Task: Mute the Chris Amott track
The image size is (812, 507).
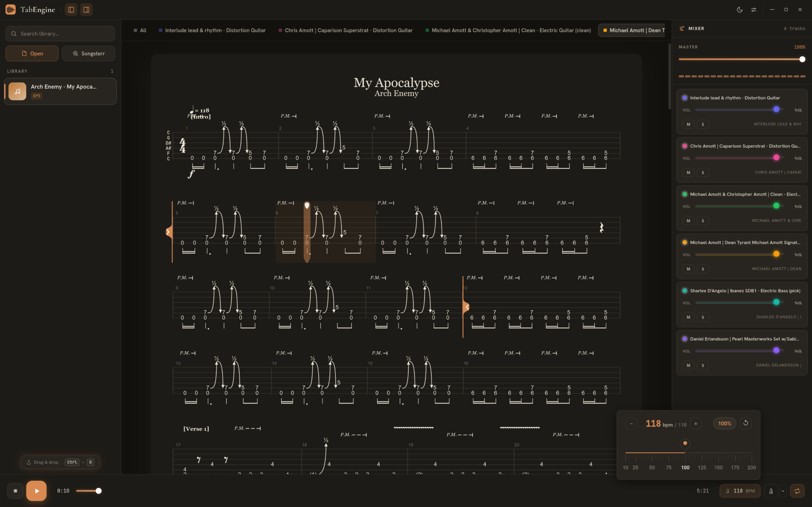Action: [x=688, y=173]
